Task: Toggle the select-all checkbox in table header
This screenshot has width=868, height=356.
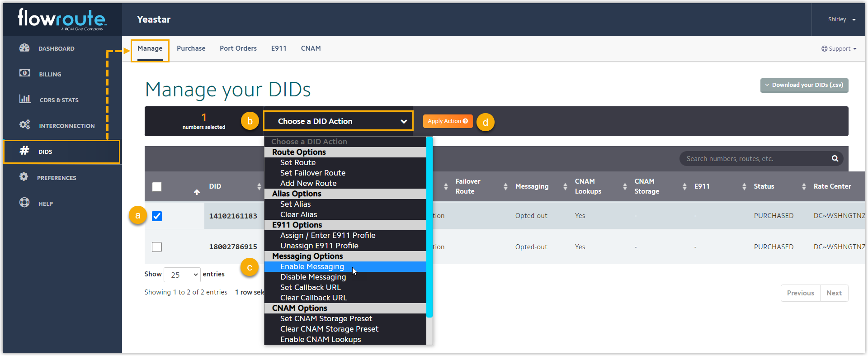Action: pyautogui.click(x=157, y=187)
